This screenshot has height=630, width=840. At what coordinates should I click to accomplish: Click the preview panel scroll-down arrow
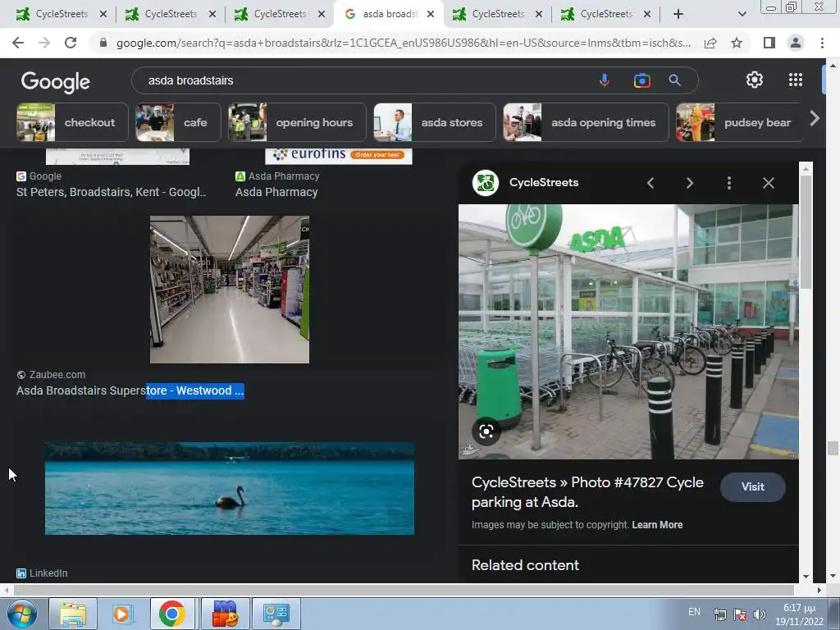pos(806,577)
